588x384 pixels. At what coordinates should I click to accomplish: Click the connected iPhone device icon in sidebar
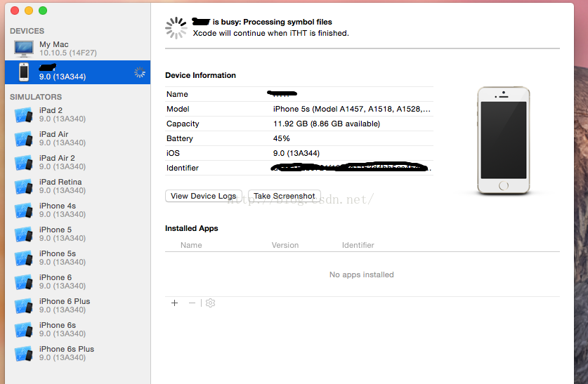[24, 72]
